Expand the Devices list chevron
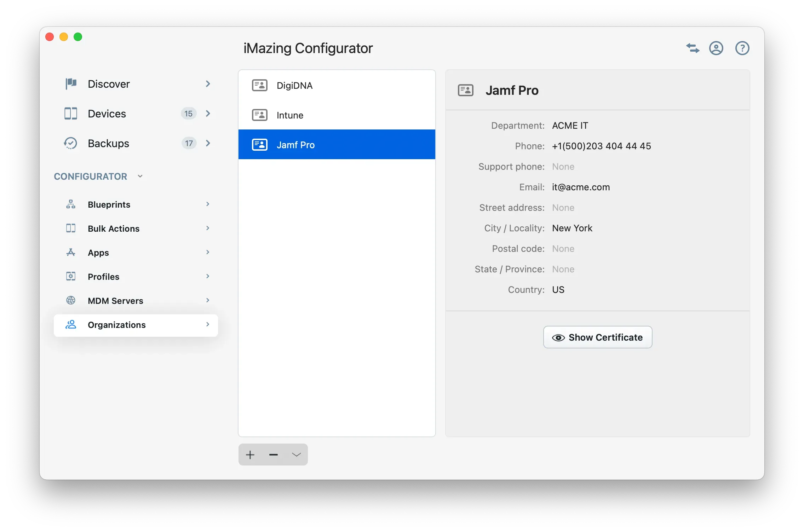The width and height of the screenshot is (804, 532). (x=208, y=114)
